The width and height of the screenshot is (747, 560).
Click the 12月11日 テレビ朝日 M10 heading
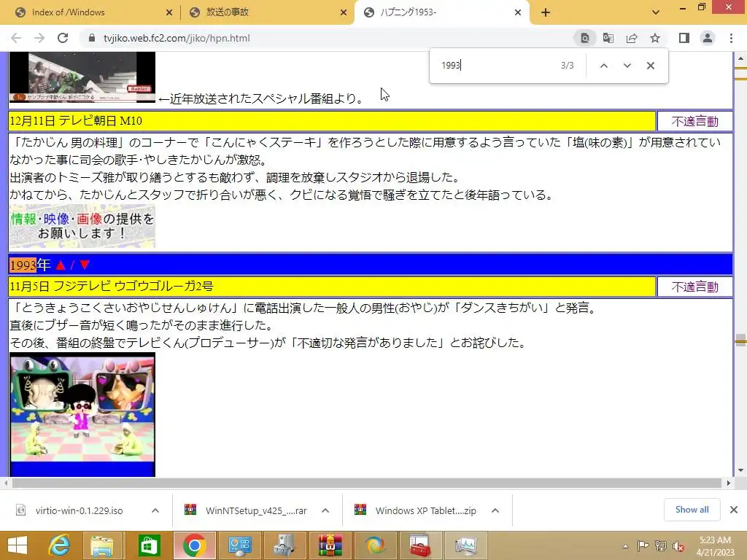coord(76,121)
